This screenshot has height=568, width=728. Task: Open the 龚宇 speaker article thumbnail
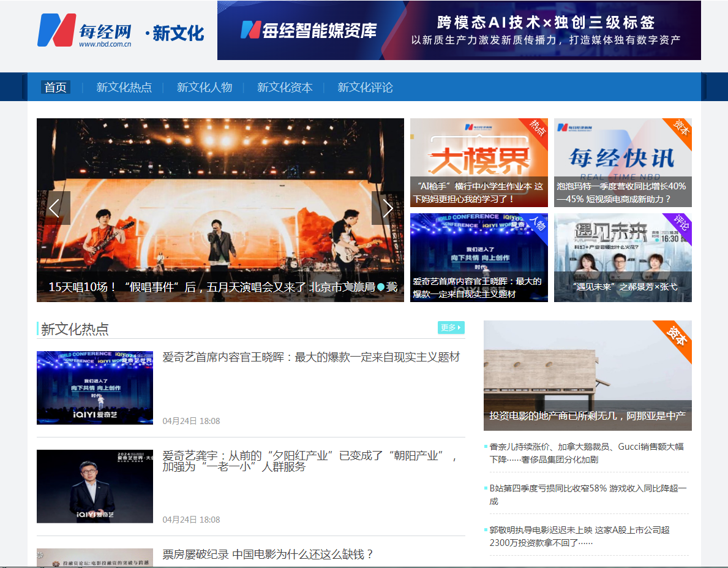(x=95, y=486)
